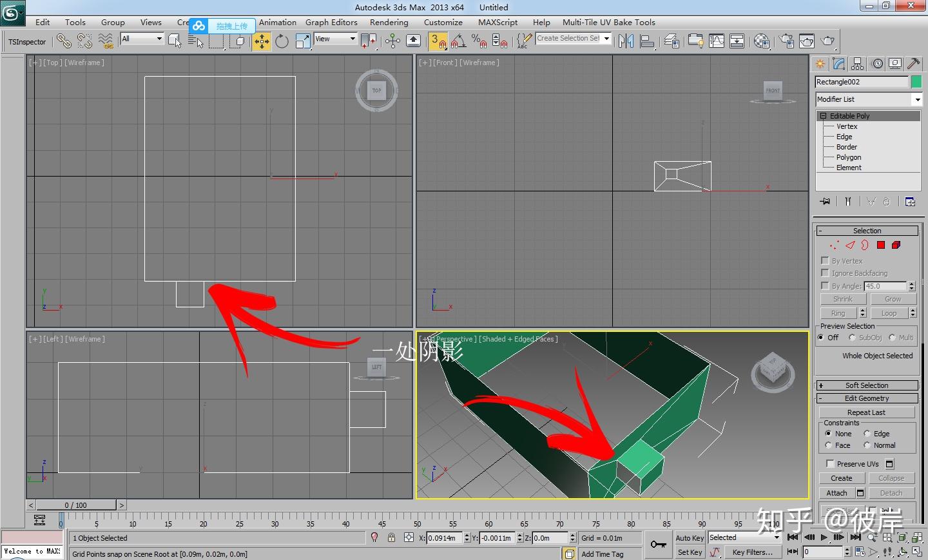Open the Customize menu
The height and width of the screenshot is (560, 928).
click(443, 22)
